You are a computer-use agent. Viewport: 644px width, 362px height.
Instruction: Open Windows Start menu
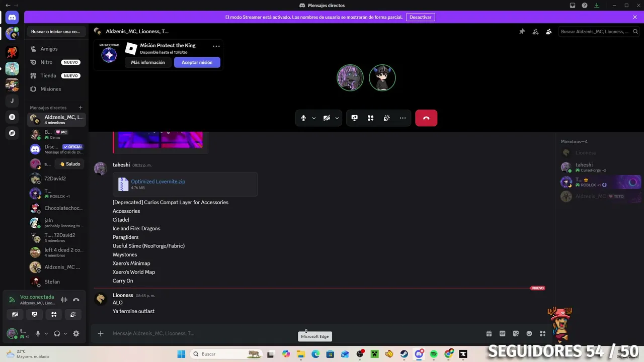pos(181,354)
